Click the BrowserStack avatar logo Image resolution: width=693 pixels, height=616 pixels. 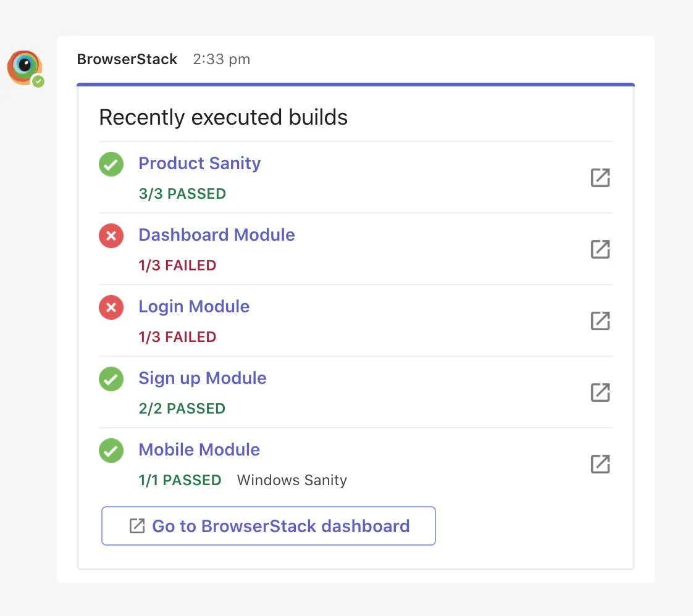coord(25,67)
